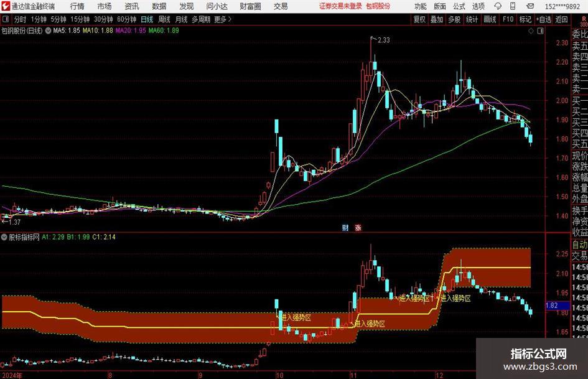Switch to 30分钟 period

point(103,19)
